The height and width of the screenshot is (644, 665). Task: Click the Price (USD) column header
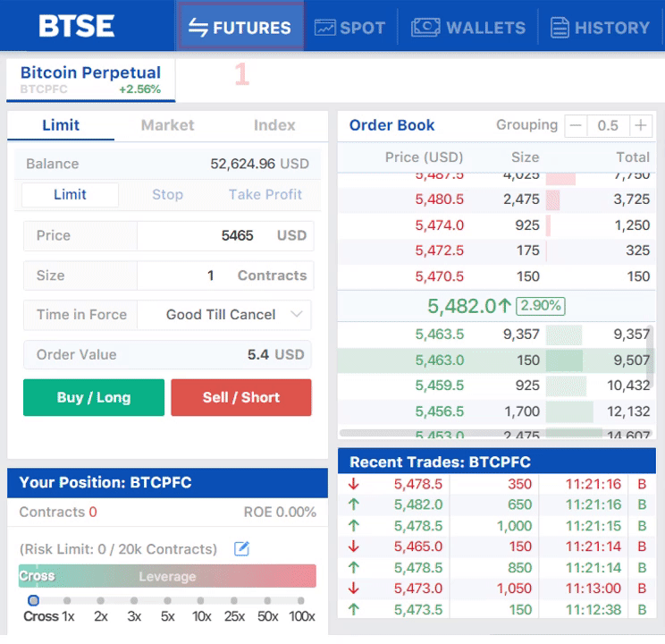coord(424,157)
